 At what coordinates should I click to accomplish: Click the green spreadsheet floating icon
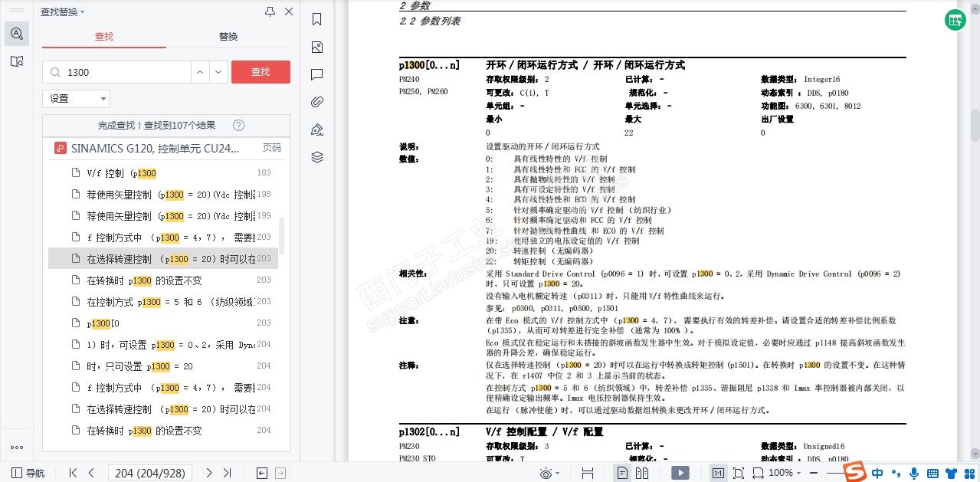click(955, 20)
